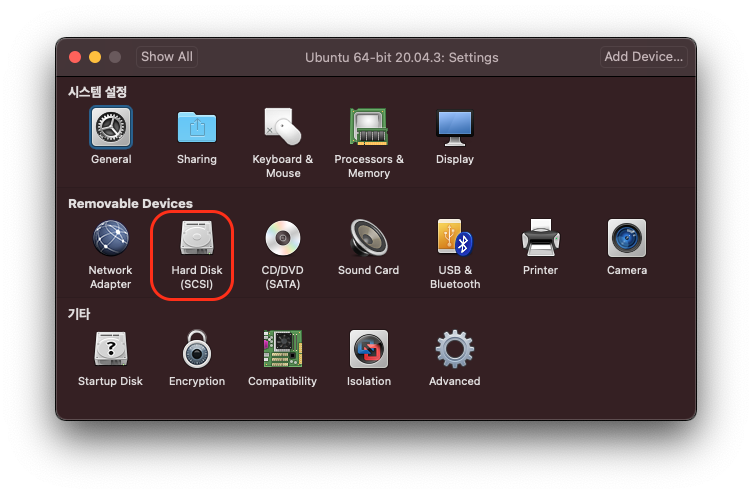The image size is (752, 494).
Task: Click the 'Removable Devices' section heading
Action: point(130,203)
